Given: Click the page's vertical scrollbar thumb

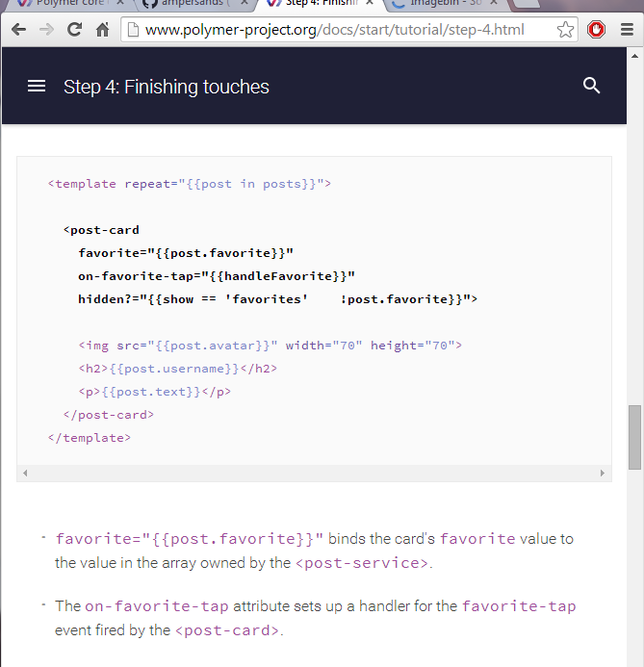Looking at the screenshot, I should (635, 437).
